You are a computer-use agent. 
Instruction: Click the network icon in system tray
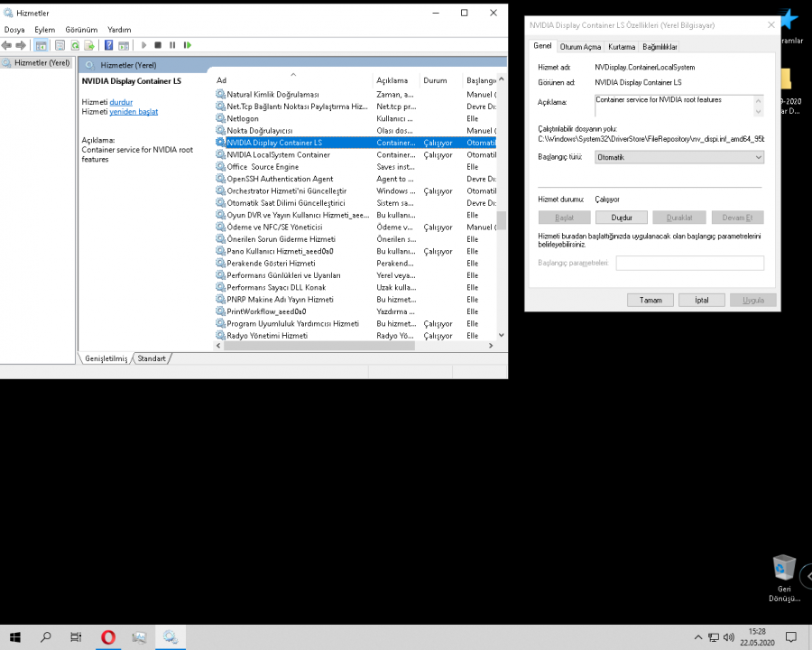pos(714,637)
